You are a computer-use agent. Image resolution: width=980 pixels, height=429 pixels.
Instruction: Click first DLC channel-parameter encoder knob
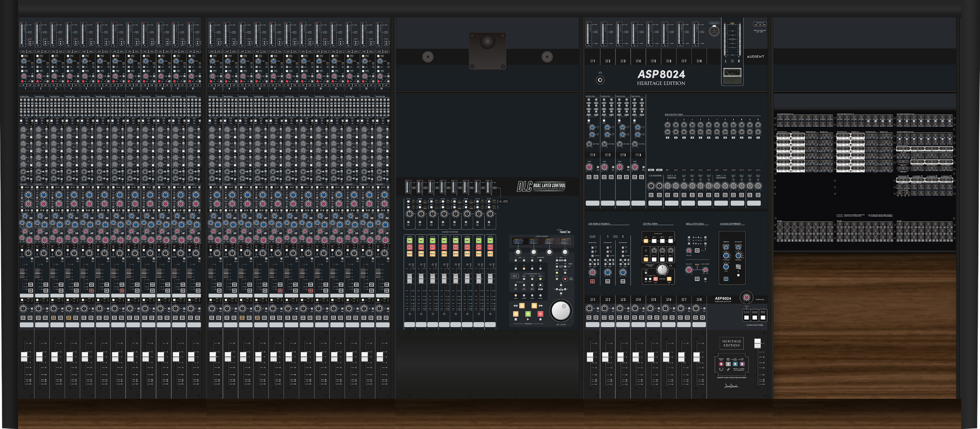click(x=519, y=252)
